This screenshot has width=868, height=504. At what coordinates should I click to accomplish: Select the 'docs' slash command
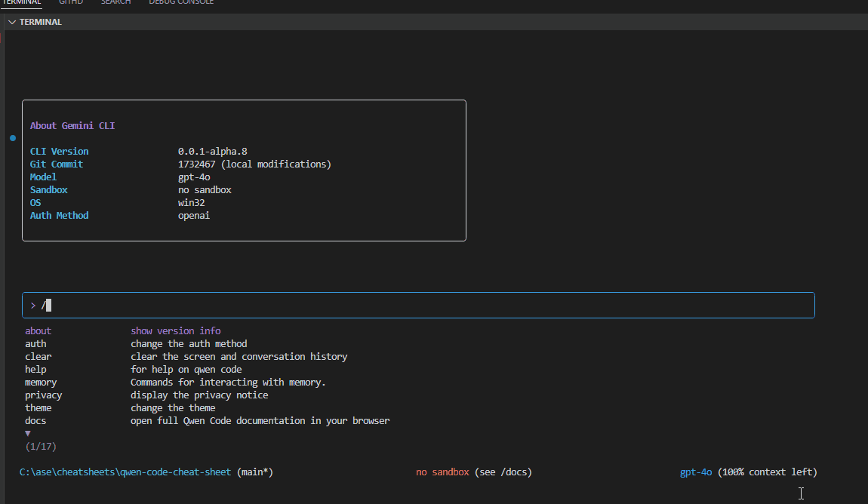point(35,420)
